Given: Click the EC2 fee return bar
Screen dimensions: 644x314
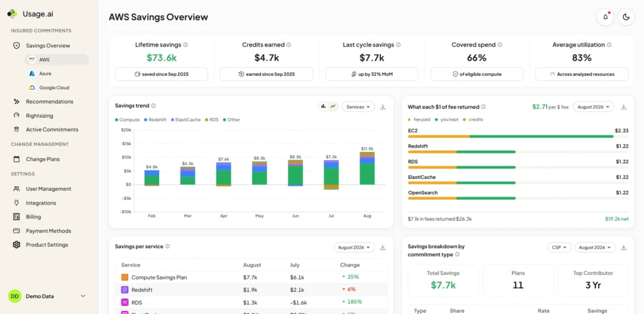Looking at the screenshot, I should (518, 136).
